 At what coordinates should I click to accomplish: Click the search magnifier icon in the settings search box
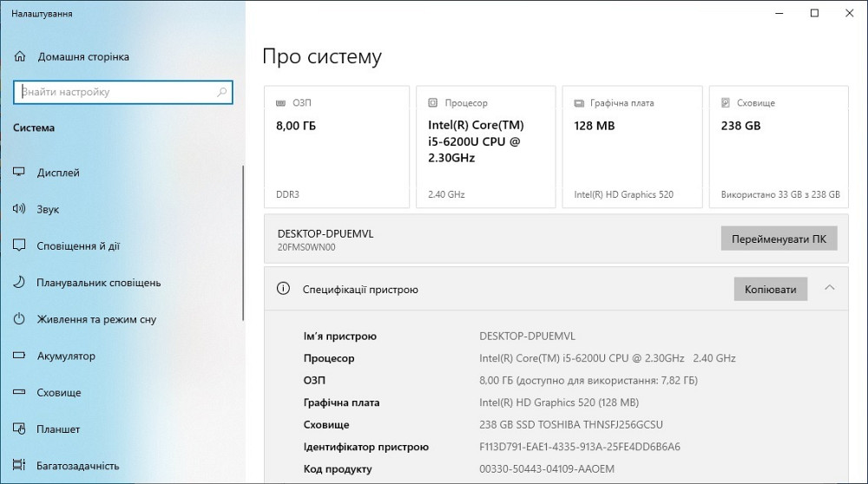point(222,92)
